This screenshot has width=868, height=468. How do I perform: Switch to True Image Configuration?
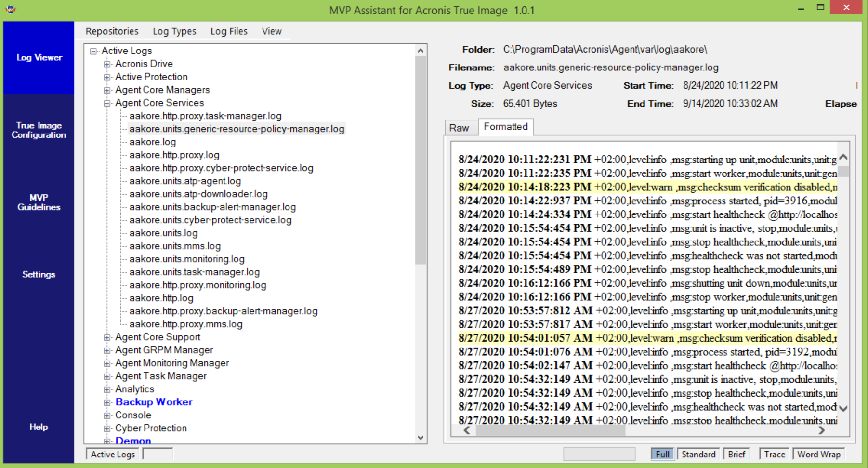38,130
